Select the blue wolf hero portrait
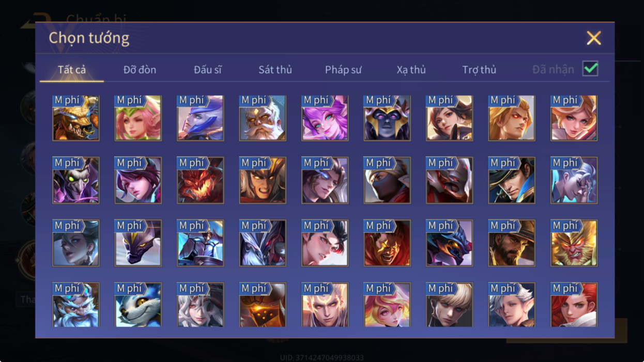The height and width of the screenshot is (362, 644). [138, 305]
